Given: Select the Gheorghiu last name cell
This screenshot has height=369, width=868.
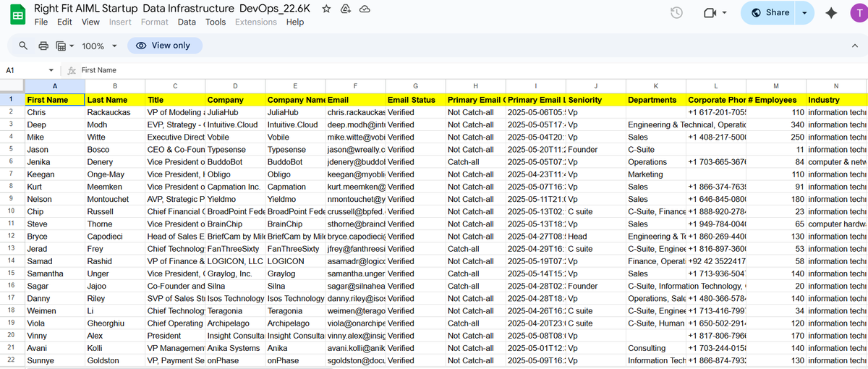Looking at the screenshot, I should (x=115, y=323).
